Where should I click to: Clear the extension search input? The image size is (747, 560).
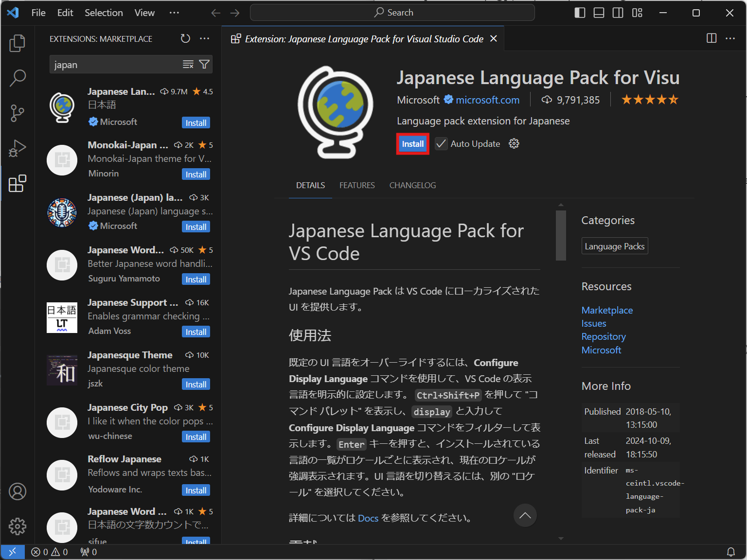[x=188, y=64]
